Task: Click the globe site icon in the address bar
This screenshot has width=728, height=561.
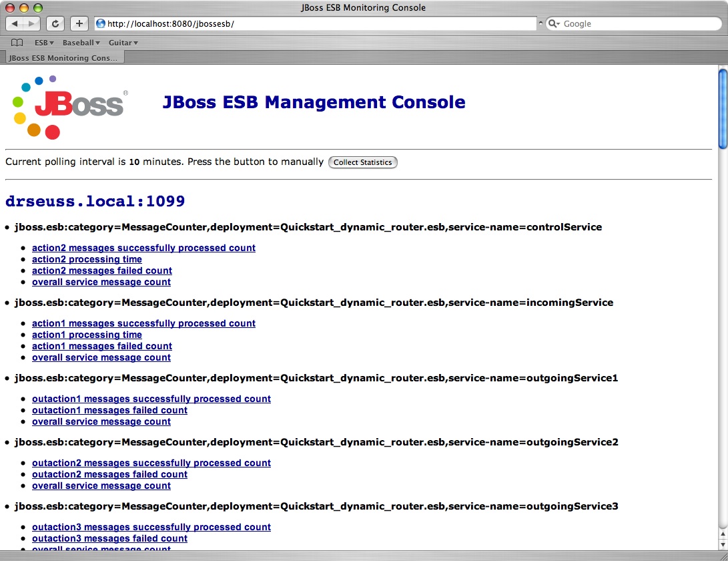Action: pos(100,23)
